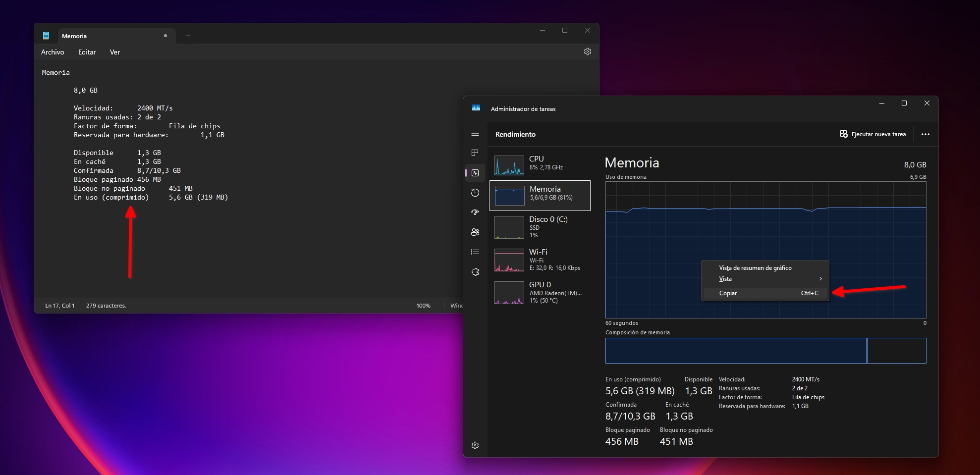
Task: Maximize the Task Manager window
Action: coord(904,103)
